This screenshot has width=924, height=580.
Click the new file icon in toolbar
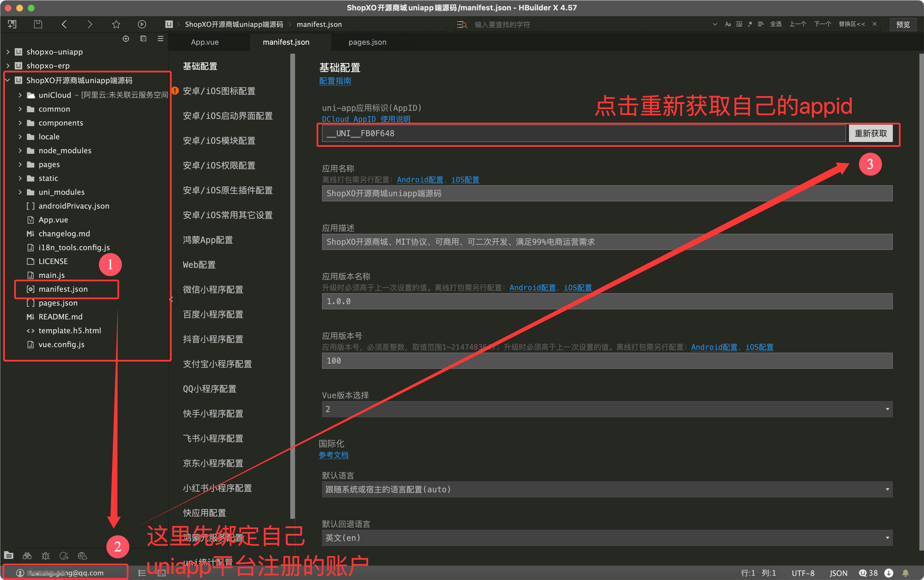coord(12,25)
